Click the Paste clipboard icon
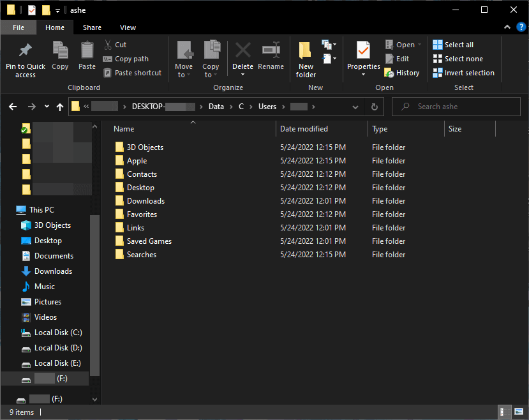529x420 pixels. click(x=87, y=51)
